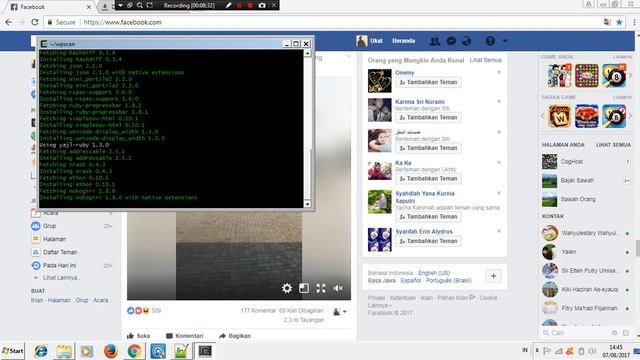640x360 pixels.
Task: Open Chrome from taskbar
Action: tap(134, 351)
